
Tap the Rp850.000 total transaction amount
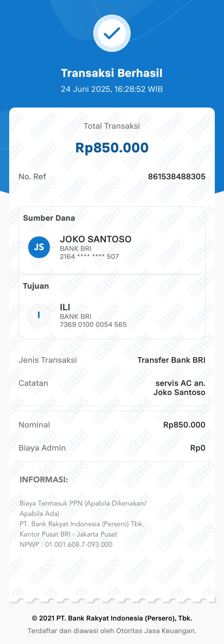112,148
